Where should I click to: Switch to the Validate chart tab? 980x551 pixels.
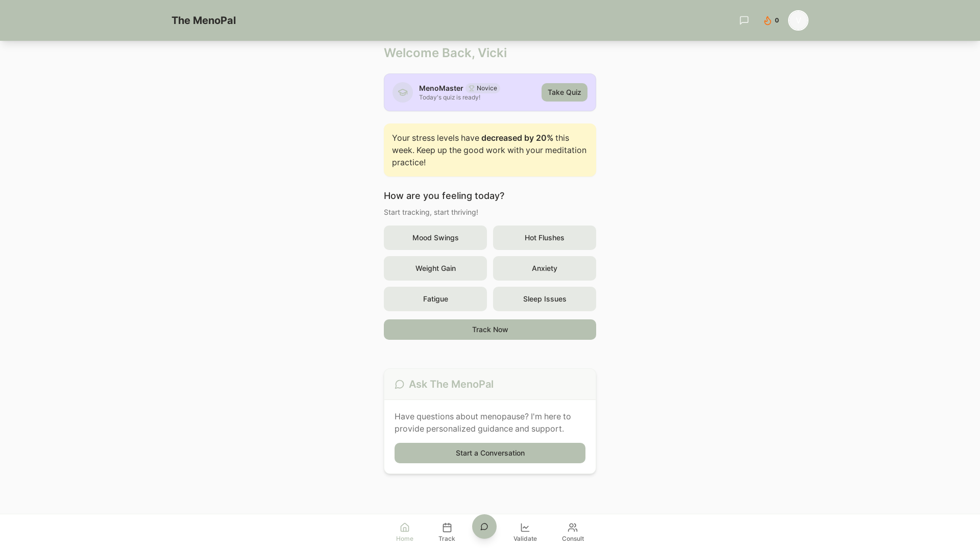point(525,532)
